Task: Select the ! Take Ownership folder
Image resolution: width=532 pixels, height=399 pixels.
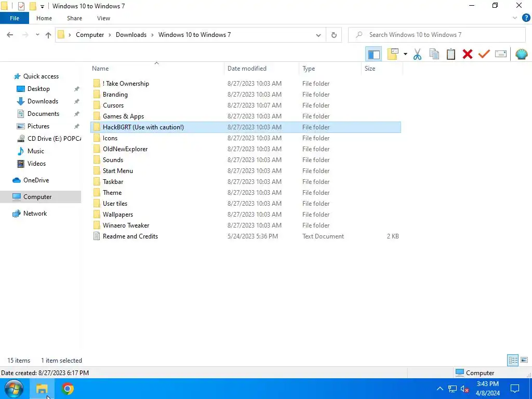Action: click(x=246, y=84)
